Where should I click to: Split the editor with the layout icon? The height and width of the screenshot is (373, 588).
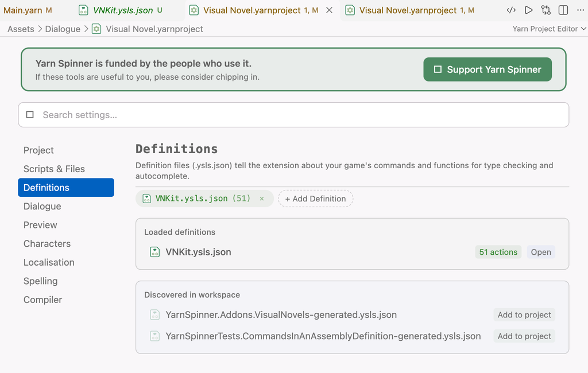[x=563, y=10]
